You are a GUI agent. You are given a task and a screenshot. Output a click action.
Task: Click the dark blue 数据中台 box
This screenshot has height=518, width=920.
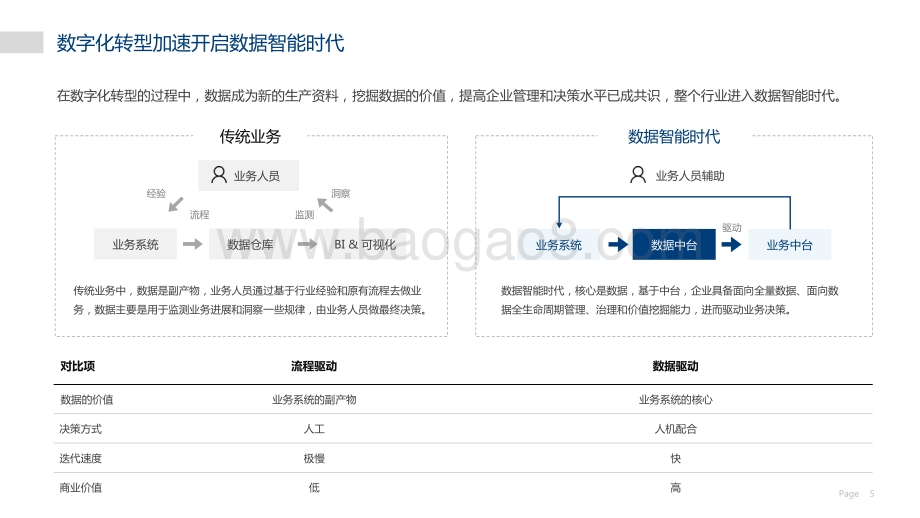coord(674,245)
